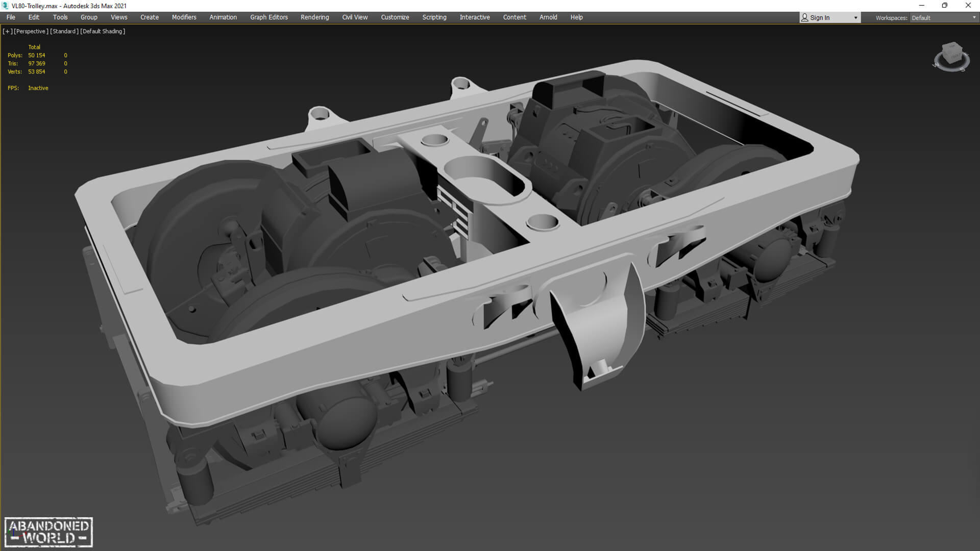Open the Civil View menu
The height and width of the screenshot is (551, 980).
pyautogui.click(x=355, y=17)
